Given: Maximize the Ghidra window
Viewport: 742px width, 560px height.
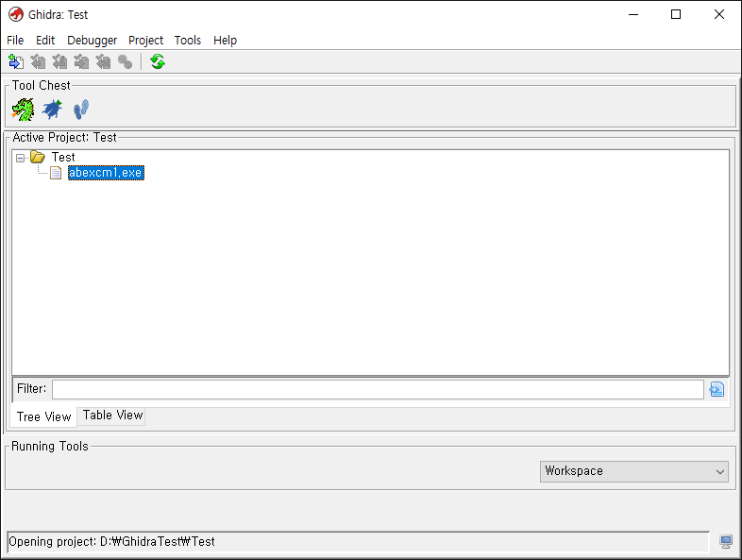Looking at the screenshot, I should [x=676, y=14].
